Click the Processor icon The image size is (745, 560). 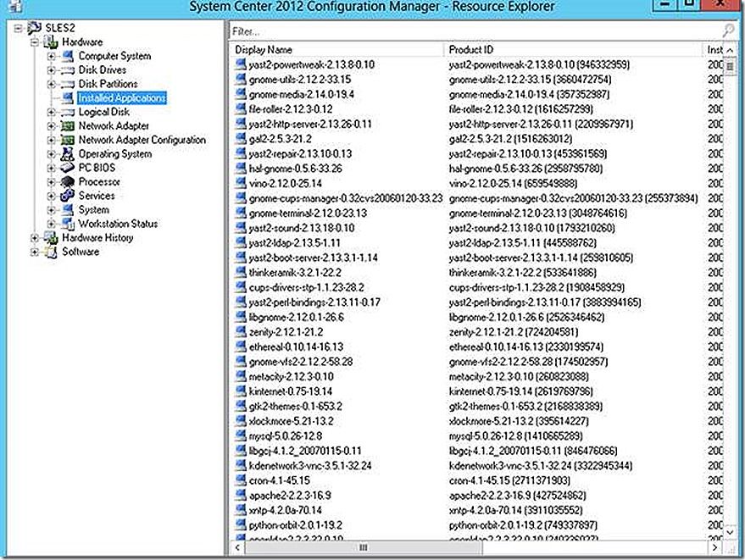[x=68, y=182]
